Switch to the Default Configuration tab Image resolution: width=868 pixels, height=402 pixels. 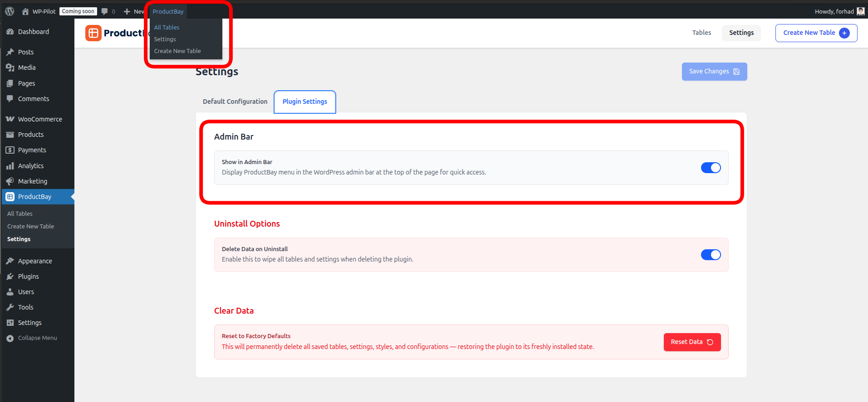(235, 102)
